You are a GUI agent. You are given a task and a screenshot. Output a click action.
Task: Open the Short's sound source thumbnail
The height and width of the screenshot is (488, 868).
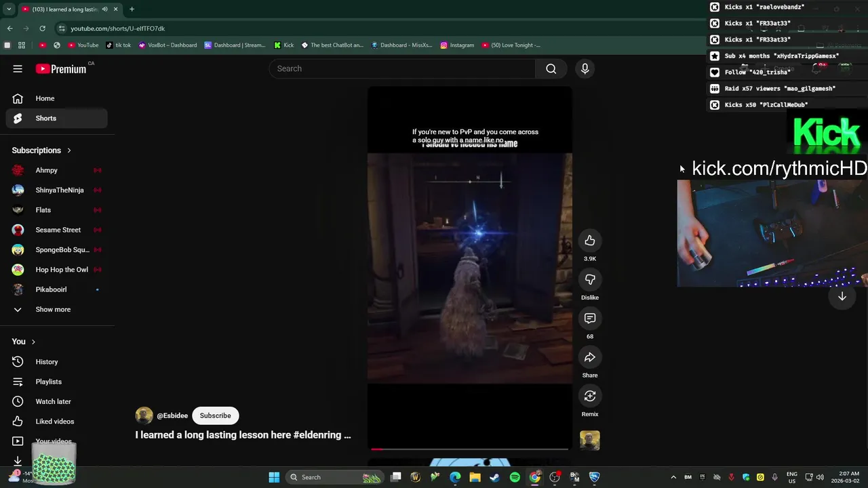pos(590,441)
